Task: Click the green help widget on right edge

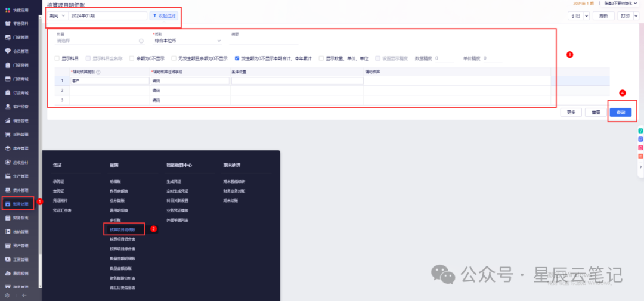Action: pyautogui.click(x=640, y=131)
